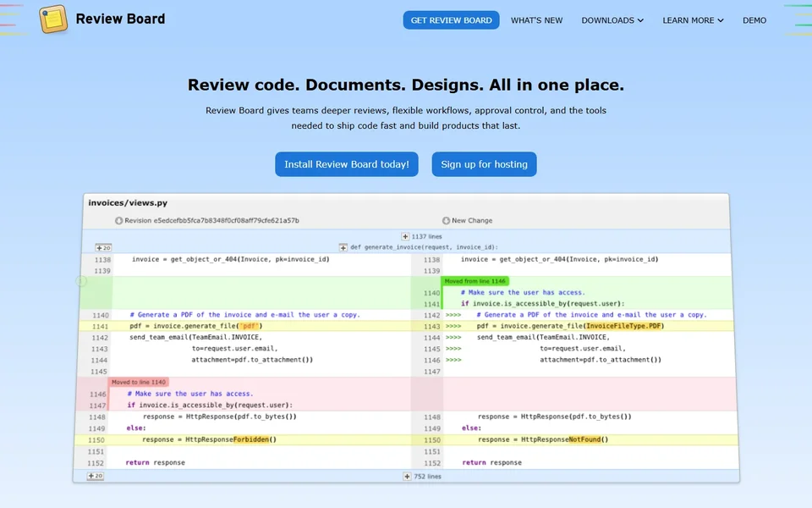Click the Moved to line 1140 flag
Viewport: 812px width, 508px height.
(x=138, y=382)
